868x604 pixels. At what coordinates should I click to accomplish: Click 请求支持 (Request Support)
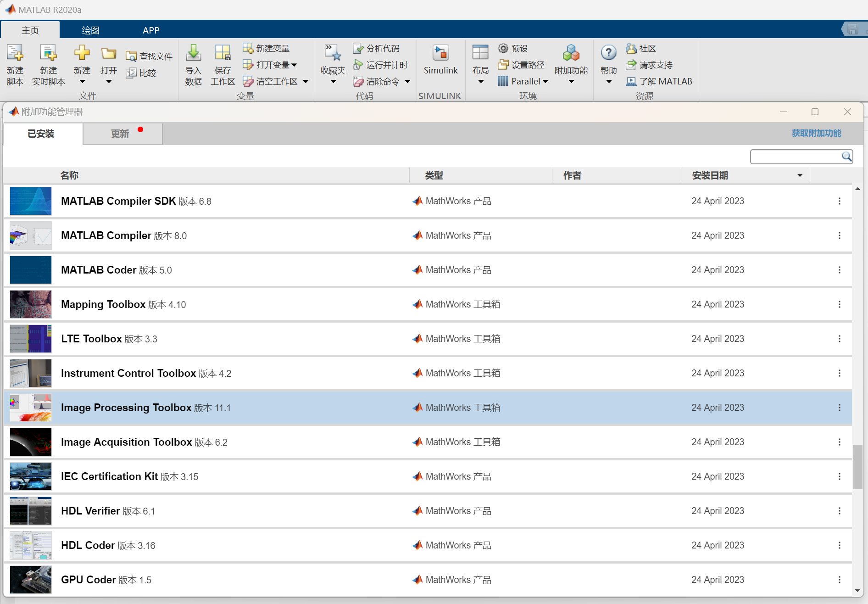pyautogui.click(x=649, y=65)
